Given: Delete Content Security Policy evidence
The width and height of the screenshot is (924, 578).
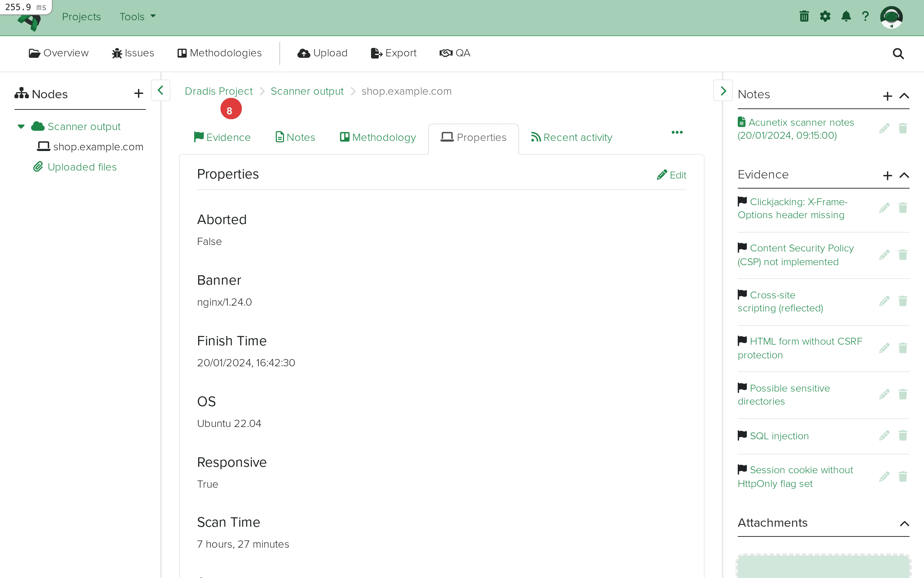Looking at the screenshot, I should [x=903, y=255].
